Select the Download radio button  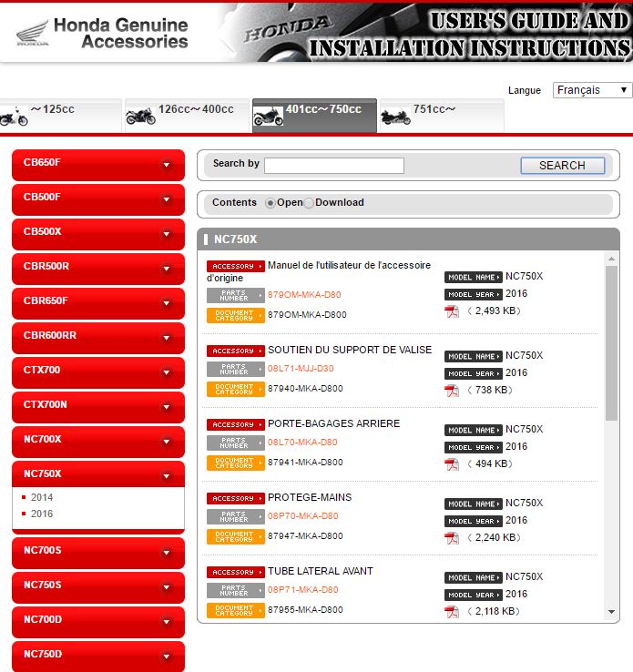(309, 203)
